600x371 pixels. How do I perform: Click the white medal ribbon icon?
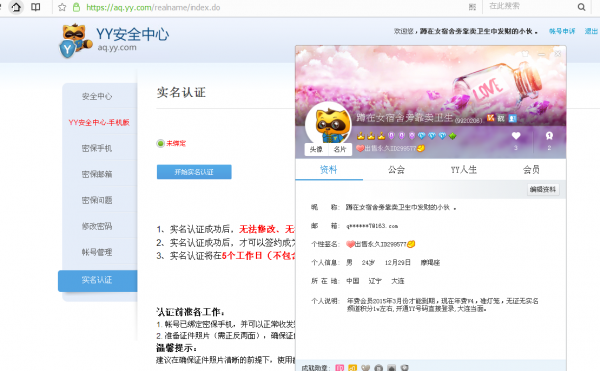tap(549, 135)
